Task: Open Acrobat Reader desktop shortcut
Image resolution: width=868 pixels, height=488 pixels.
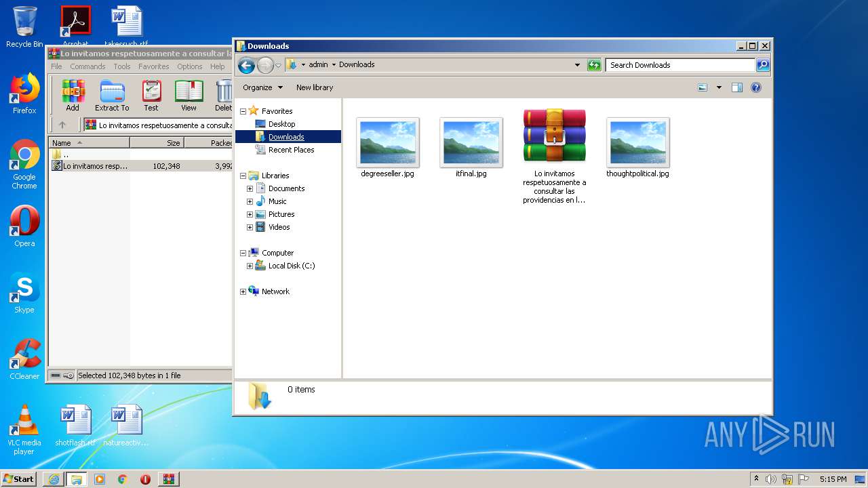Action: point(75,26)
